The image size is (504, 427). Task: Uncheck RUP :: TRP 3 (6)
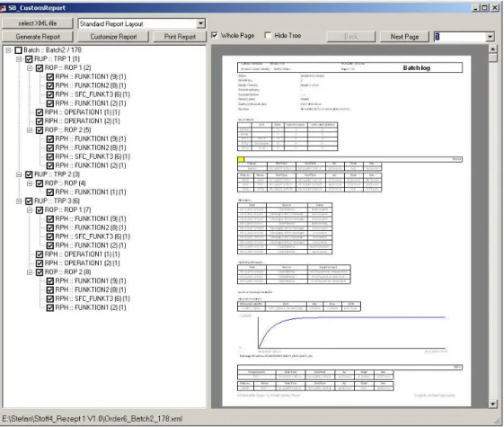point(29,201)
